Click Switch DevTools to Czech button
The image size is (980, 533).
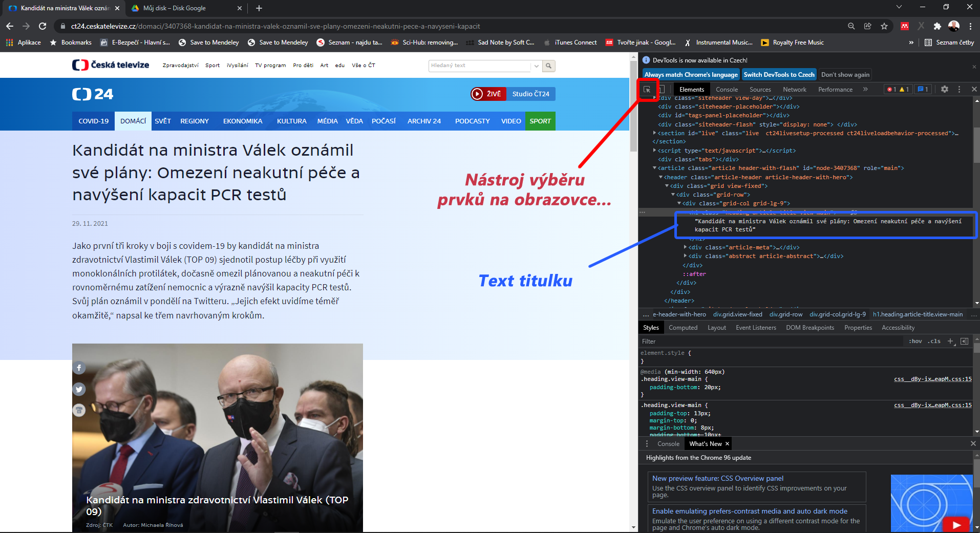pyautogui.click(x=779, y=75)
